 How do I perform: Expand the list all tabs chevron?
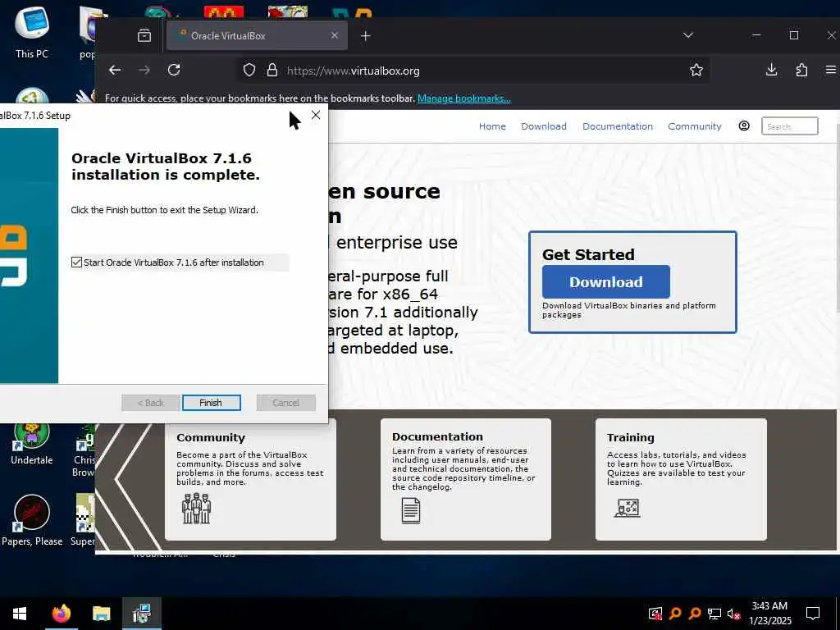click(688, 35)
